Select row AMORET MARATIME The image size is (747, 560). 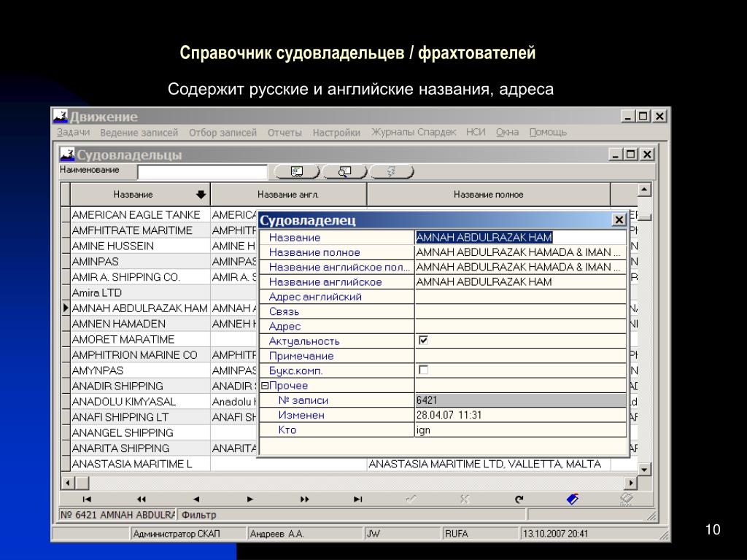140,339
